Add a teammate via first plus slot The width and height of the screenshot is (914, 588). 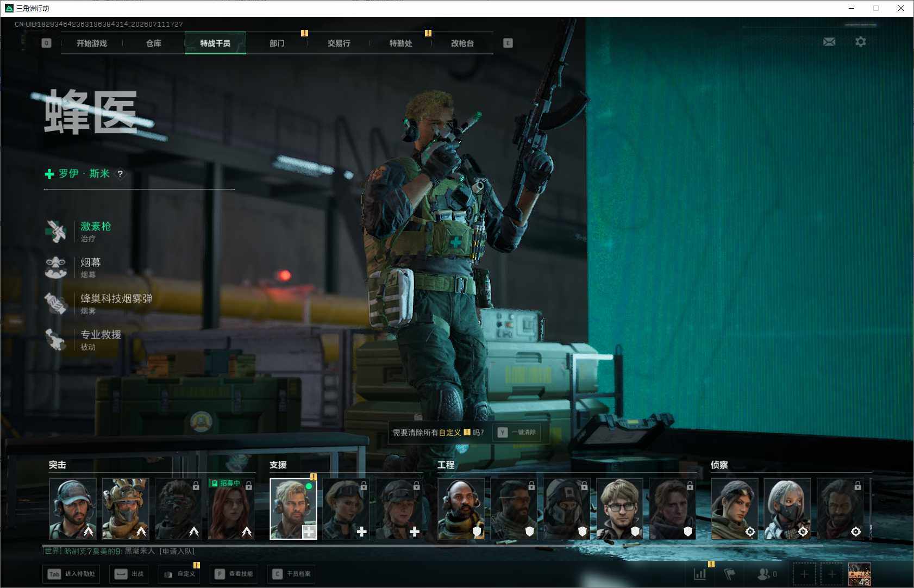pos(804,574)
